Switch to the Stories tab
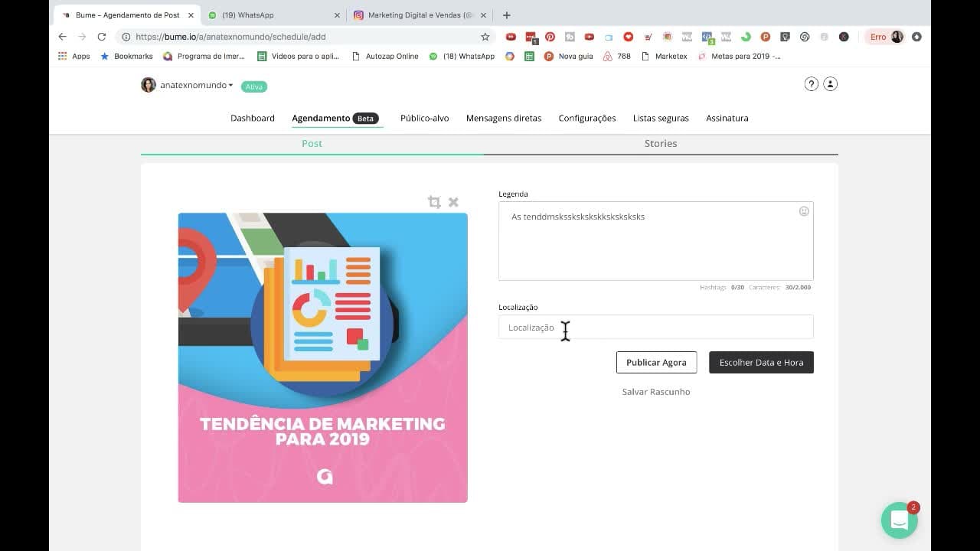The height and width of the screenshot is (551, 980). (x=661, y=144)
